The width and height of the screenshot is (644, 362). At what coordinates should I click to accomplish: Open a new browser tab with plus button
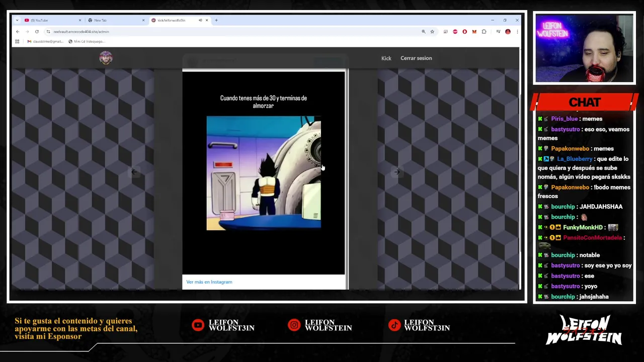216,20
